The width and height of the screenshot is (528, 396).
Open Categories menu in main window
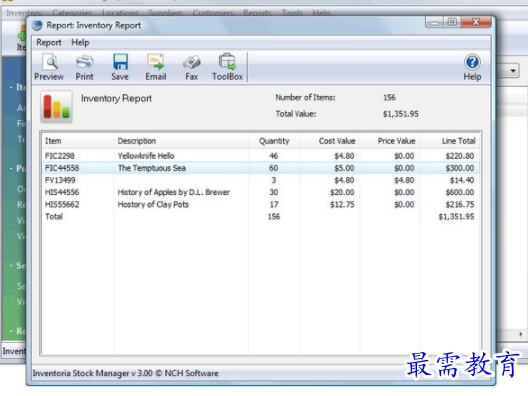(72, 13)
